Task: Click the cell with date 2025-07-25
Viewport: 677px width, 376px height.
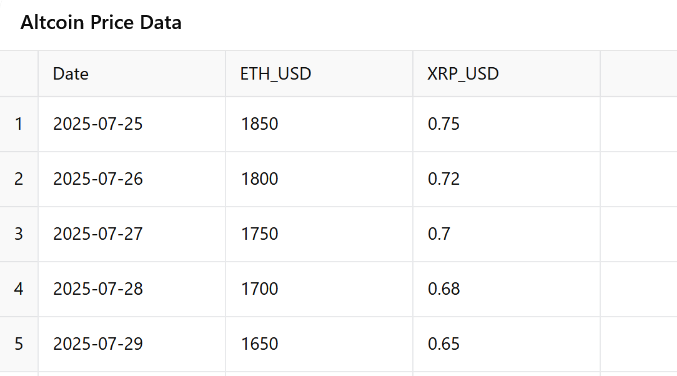Action: (132, 124)
